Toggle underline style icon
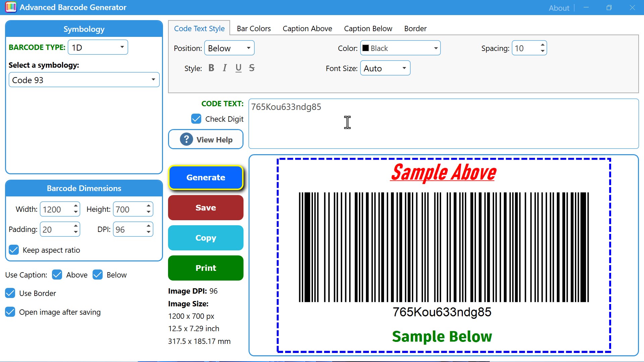The width and height of the screenshot is (644, 362). point(238,68)
